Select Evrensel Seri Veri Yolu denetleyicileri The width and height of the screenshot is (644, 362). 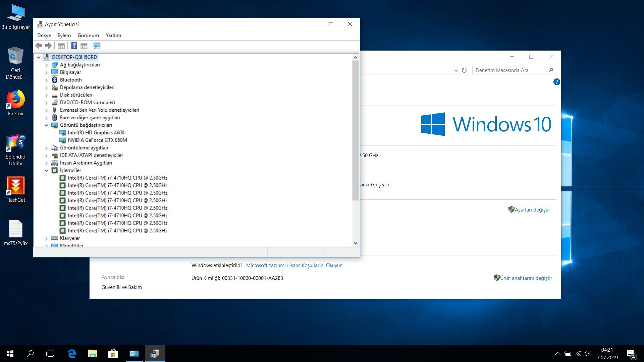[x=100, y=110]
